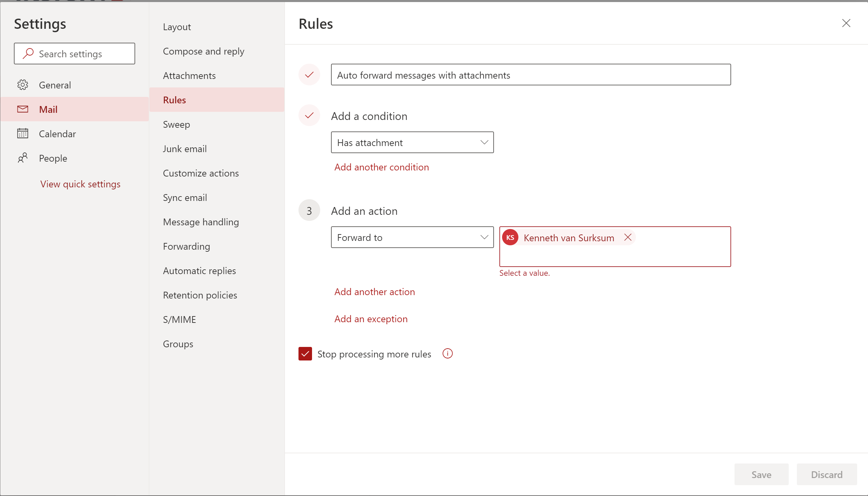Viewport: 868px width, 496px height.
Task: Select the Rules menu item
Action: pyautogui.click(x=216, y=100)
